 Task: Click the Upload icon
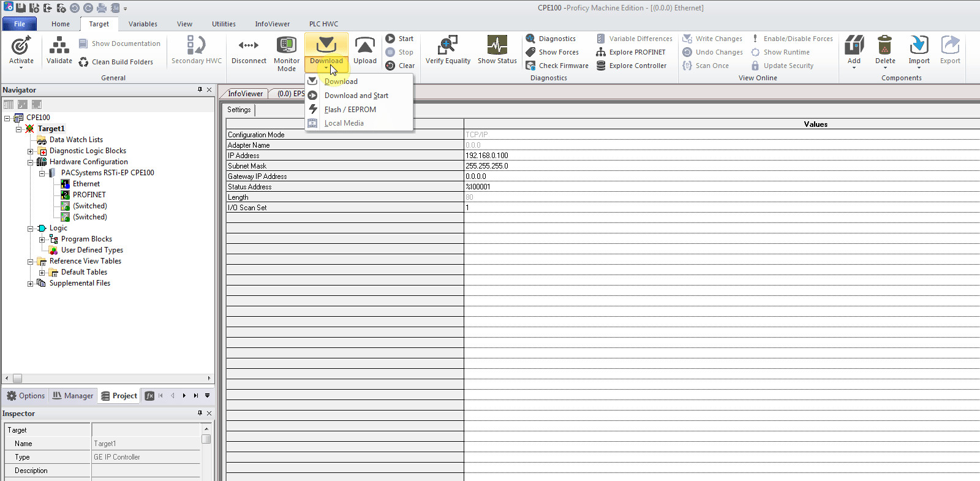tap(365, 50)
